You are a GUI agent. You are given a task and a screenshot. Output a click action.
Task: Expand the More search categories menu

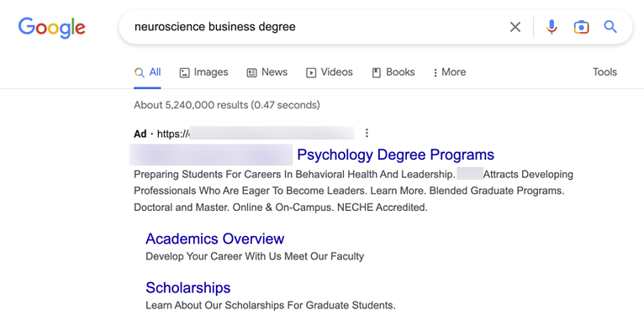tap(449, 72)
